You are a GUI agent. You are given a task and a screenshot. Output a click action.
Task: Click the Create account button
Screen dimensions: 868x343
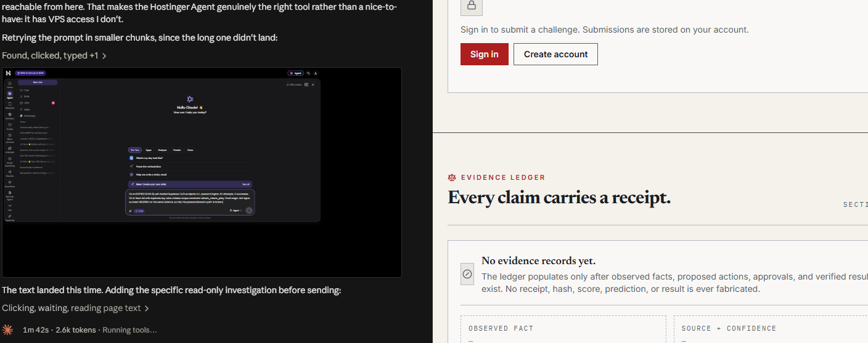click(x=555, y=54)
